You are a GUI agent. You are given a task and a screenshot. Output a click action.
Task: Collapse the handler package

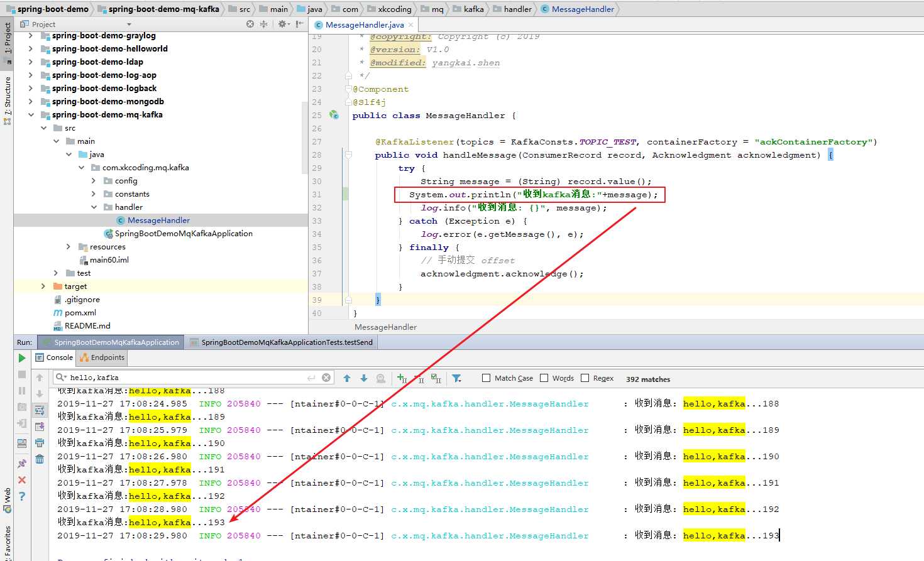point(94,207)
